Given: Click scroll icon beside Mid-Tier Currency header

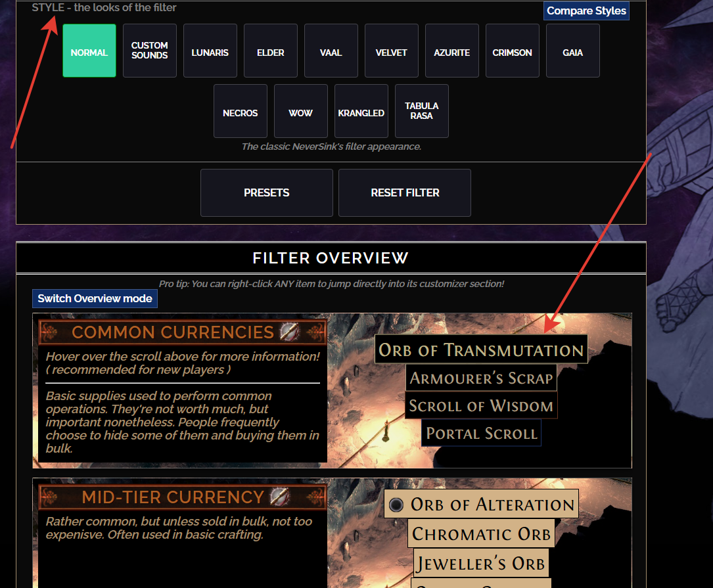Looking at the screenshot, I should click(279, 497).
